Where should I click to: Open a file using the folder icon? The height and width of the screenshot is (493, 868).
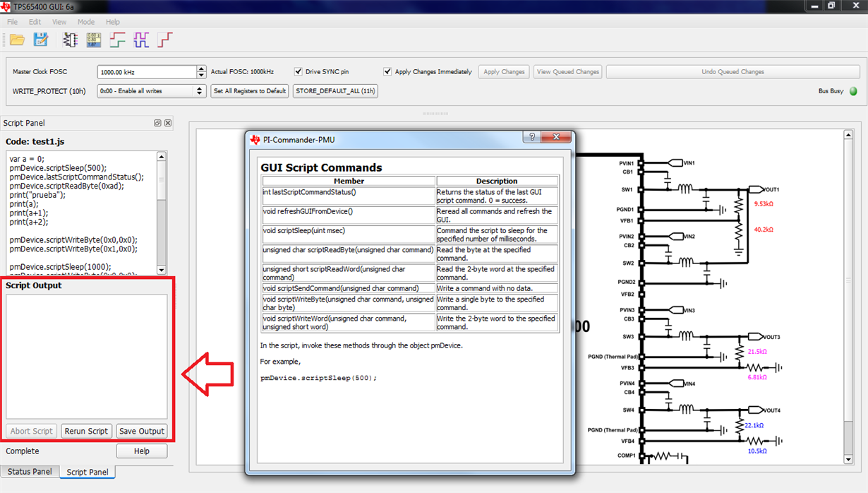[17, 40]
